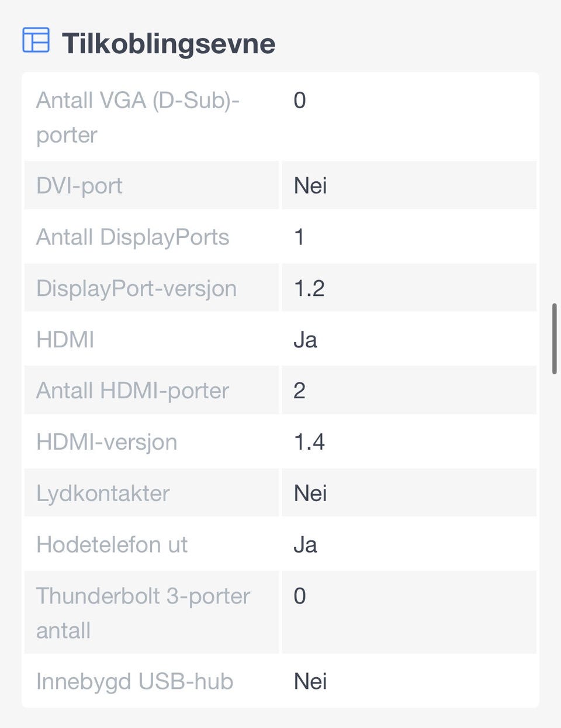The image size is (561, 728).
Task: Click the DisplayPort-versjon label
Action: coord(136,288)
